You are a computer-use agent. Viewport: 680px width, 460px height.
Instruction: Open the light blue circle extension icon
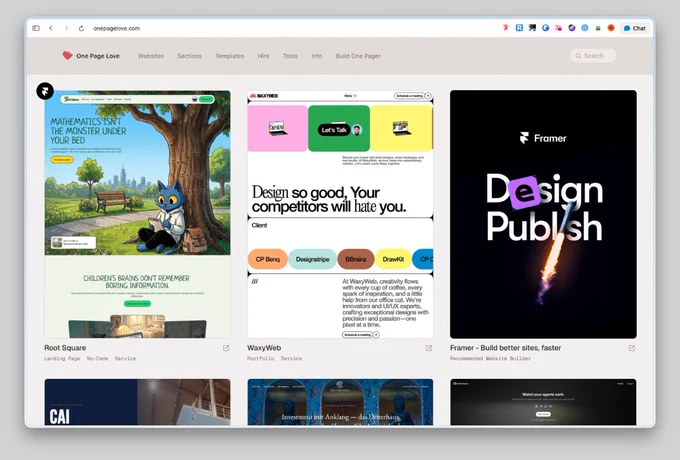pyautogui.click(x=585, y=28)
